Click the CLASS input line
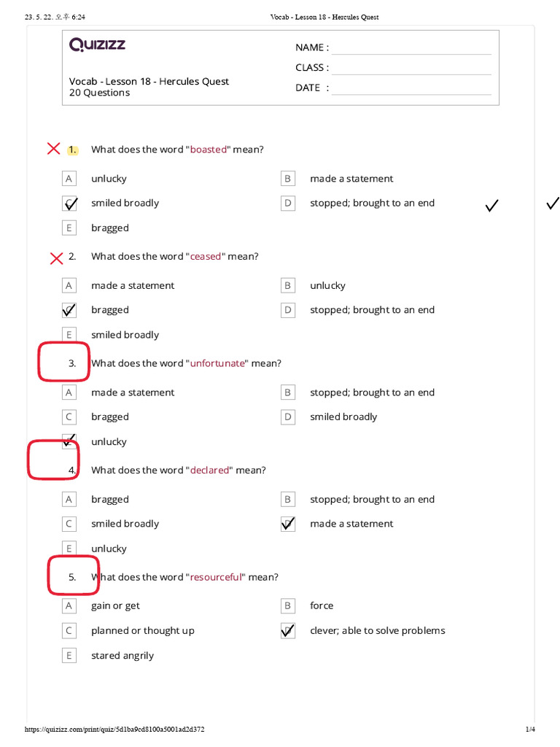Viewport: 560px width, 747px height. click(x=411, y=69)
